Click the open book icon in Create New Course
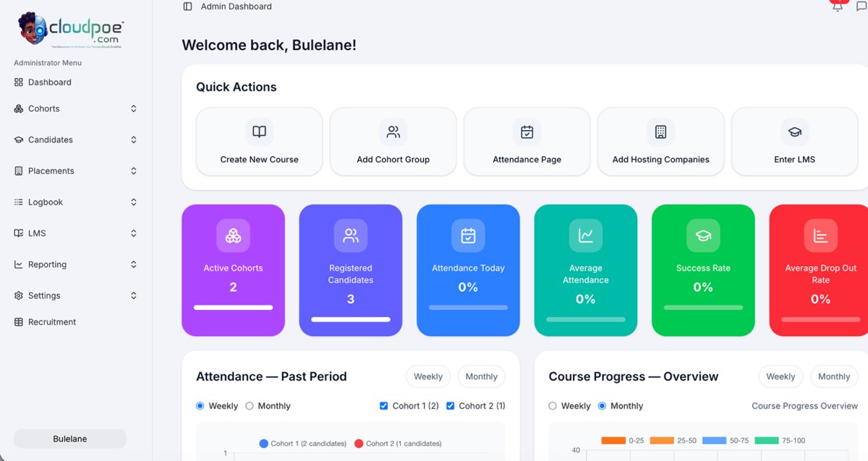Viewport: 868px width, 461px height. [x=259, y=132]
